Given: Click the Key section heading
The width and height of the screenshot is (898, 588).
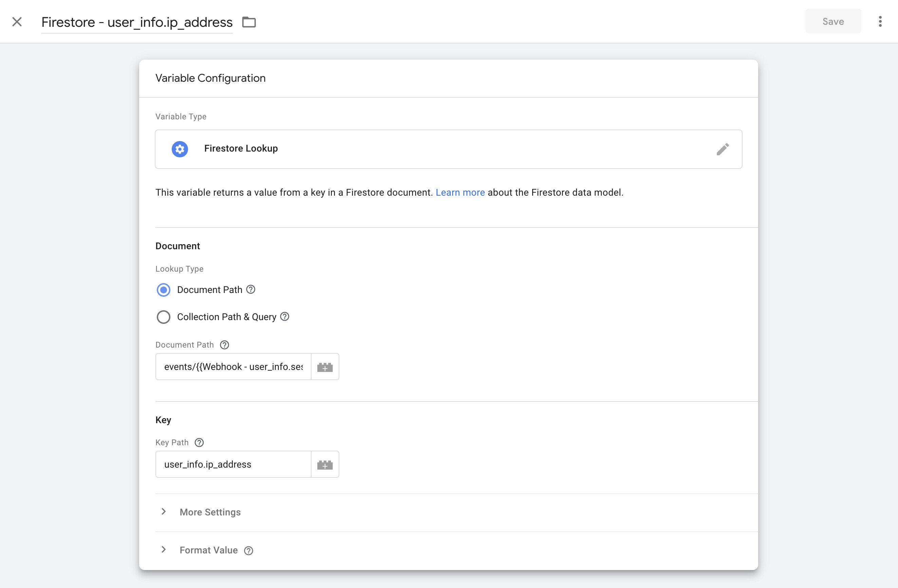Looking at the screenshot, I should click(x=163, y=420).
